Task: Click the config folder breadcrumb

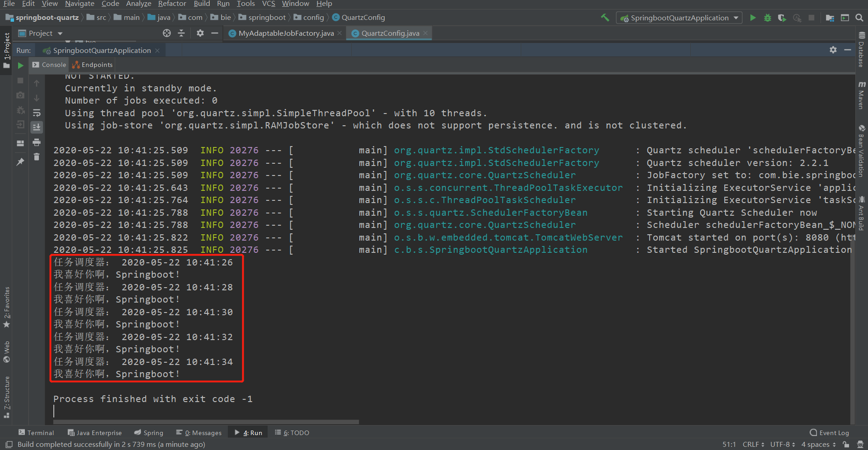Action: click(x=309, y=18)
